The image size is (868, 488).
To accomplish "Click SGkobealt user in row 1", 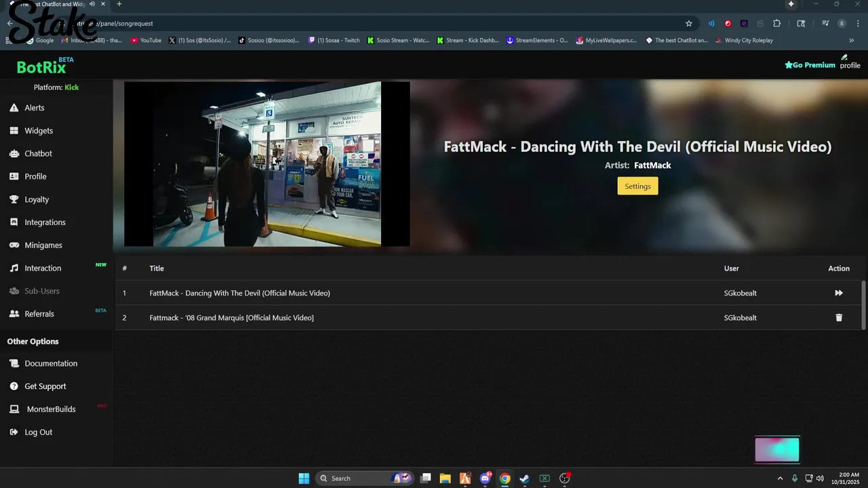I will [740, 293].
